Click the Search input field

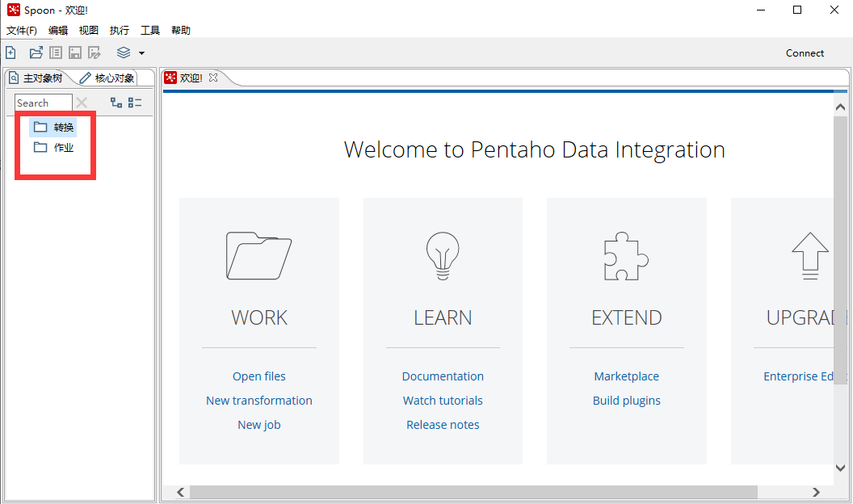(43, 103)
